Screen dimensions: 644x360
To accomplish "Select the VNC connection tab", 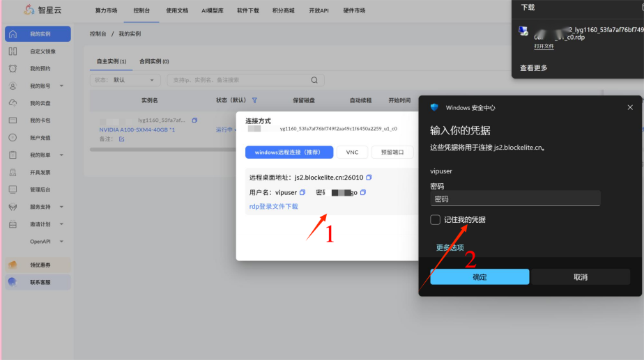I will [x=352, y=152].
